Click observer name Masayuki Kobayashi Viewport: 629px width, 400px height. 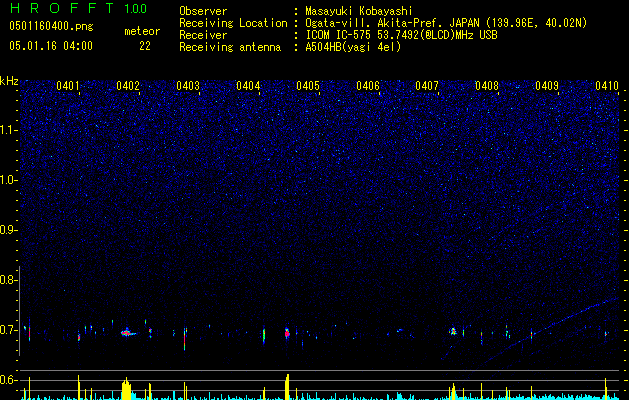[x=359, y=11]
